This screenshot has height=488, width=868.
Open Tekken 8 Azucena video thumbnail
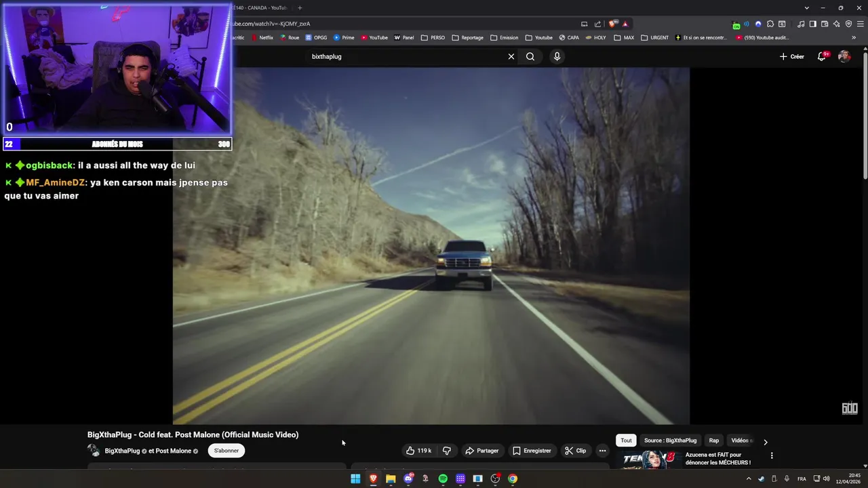click(x=650, y=460)
